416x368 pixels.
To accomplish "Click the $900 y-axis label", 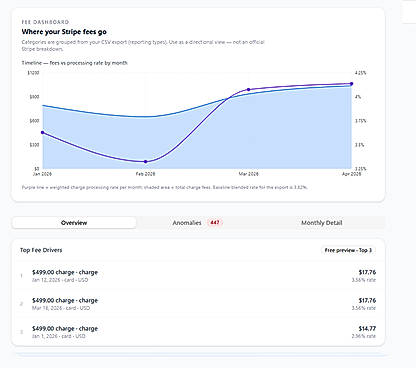I will click(34, 97).
